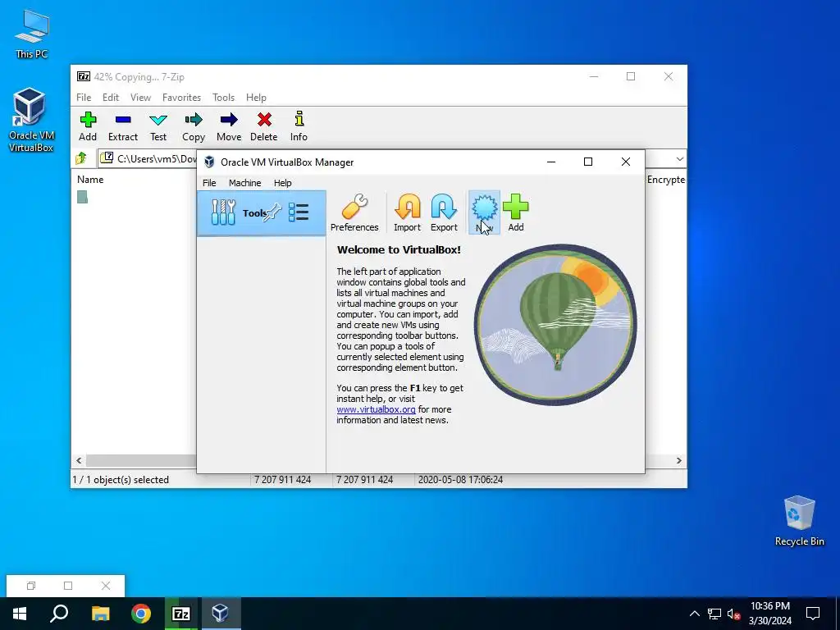
Task: Open the Machine menu in VirtualBox
Action: tap(244, 183)
